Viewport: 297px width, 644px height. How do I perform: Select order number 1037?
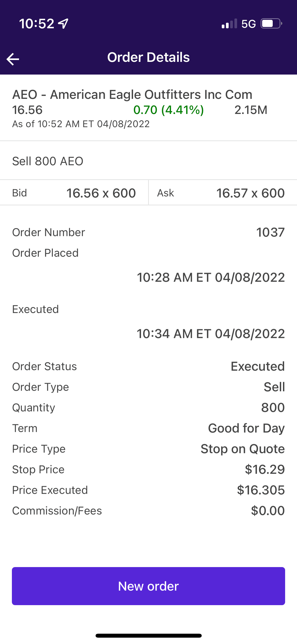tap(270, 232)
